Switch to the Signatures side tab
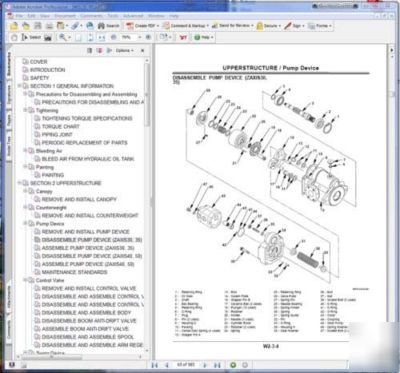Screen dimensions: 400x373 click(x=9, y=94)
